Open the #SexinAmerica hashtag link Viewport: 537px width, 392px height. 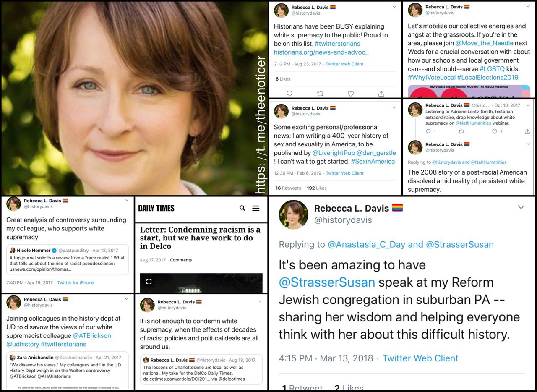coord(373,161)
